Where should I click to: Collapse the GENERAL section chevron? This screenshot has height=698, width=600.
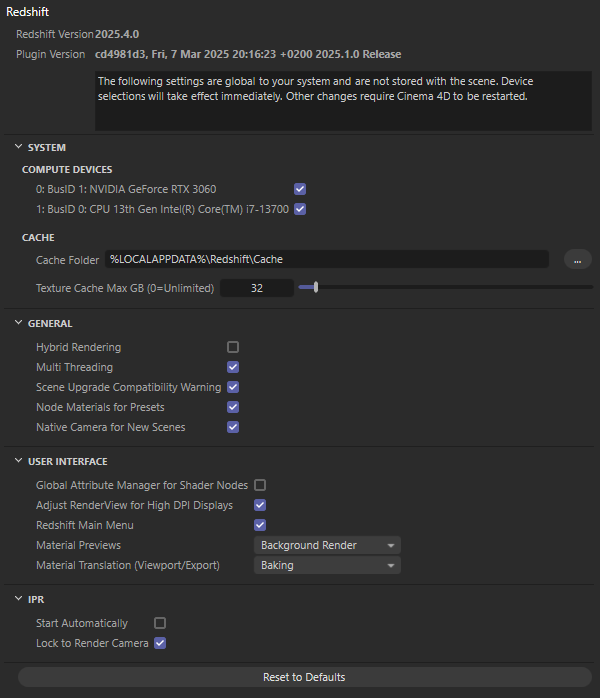pos(18,323)
